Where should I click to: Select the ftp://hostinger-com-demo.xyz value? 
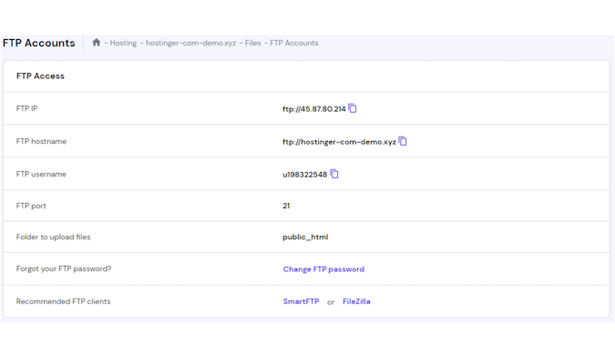click(x=339, y=142)
